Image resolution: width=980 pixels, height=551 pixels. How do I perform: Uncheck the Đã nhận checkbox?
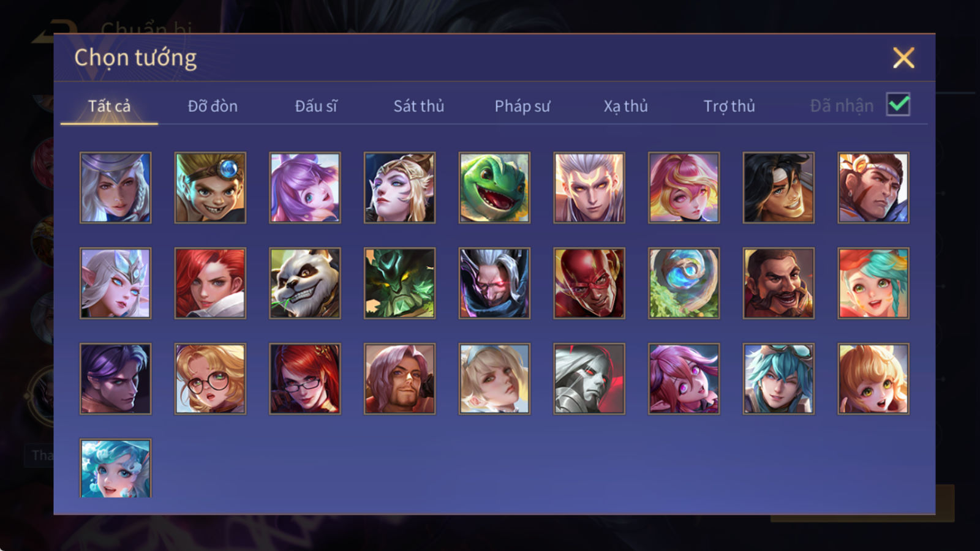pyautogui.click(x=898, y=105)
